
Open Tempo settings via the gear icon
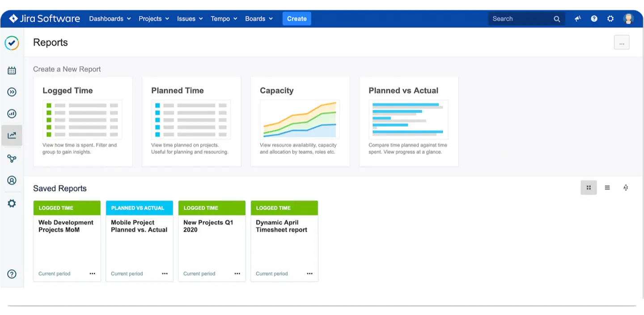click(x=12, y=203)
